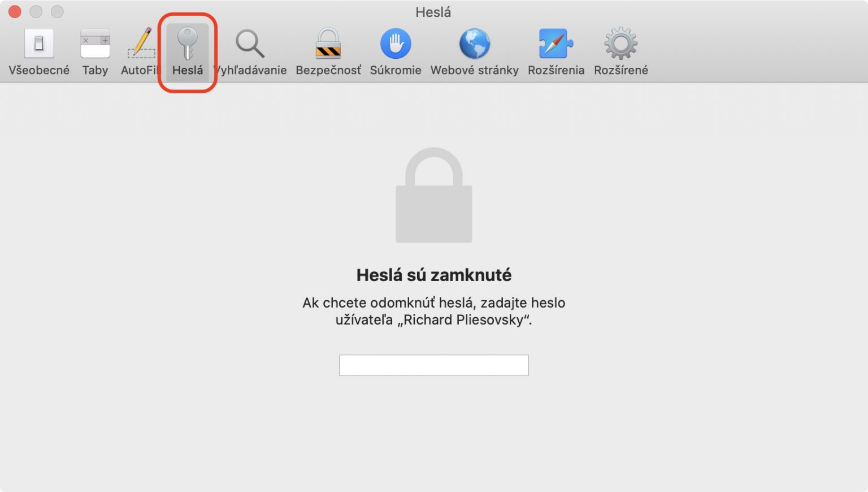The height and width of the screenshot is (492, 868).
Task: Open the Všeobecné preferences switch icon
Action: point(39,44)
